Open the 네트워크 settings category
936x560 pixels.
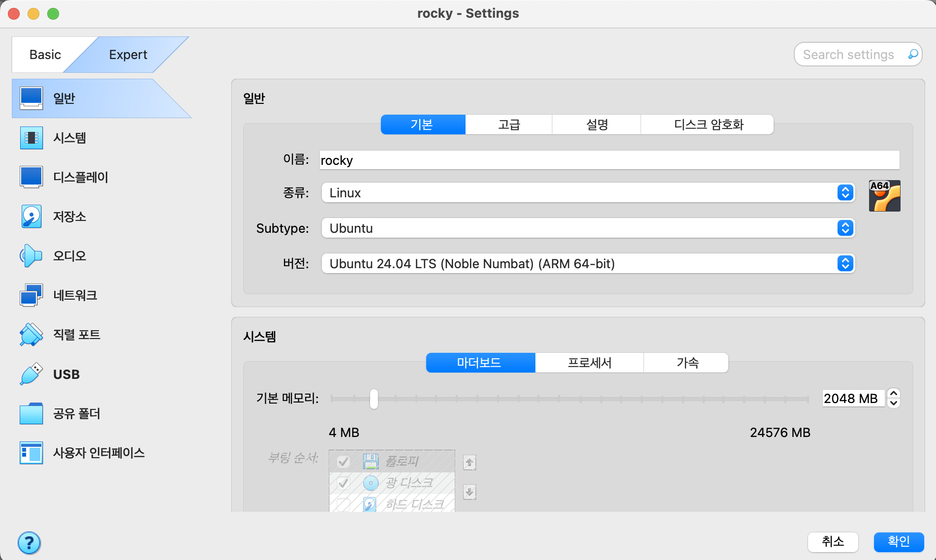[101, 295]
